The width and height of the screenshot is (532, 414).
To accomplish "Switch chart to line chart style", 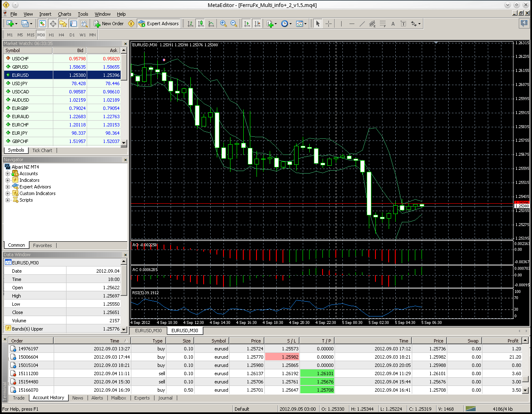I will (211, 24).
